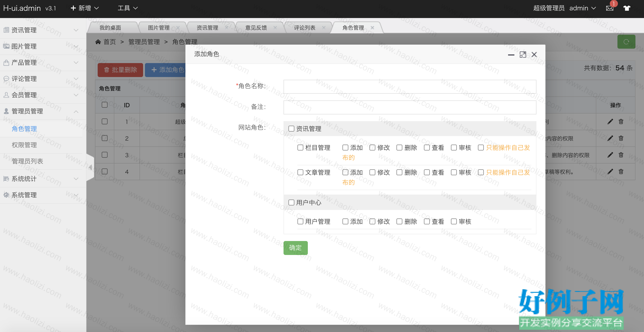Screen dimensions: 644x332
Task: Close the 意见反馈 tab with its x
Action: click(x=275, y=27)
